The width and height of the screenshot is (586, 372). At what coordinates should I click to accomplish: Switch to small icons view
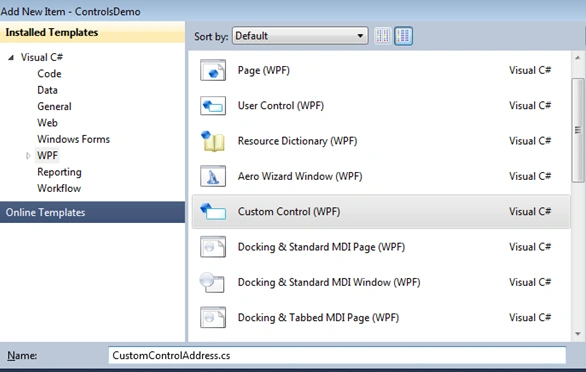point(382,36)
